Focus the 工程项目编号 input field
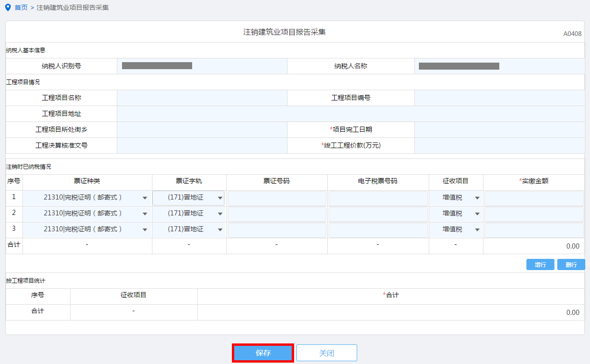Image resolution: width=590 pixels, height=364 pixels. pos(499,98)
